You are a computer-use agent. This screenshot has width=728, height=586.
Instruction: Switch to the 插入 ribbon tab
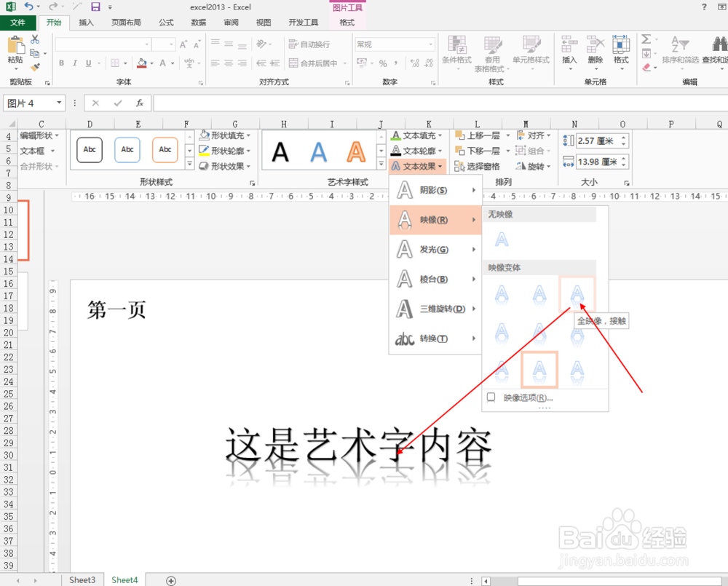pyautogui.click(x=86, y=23)
